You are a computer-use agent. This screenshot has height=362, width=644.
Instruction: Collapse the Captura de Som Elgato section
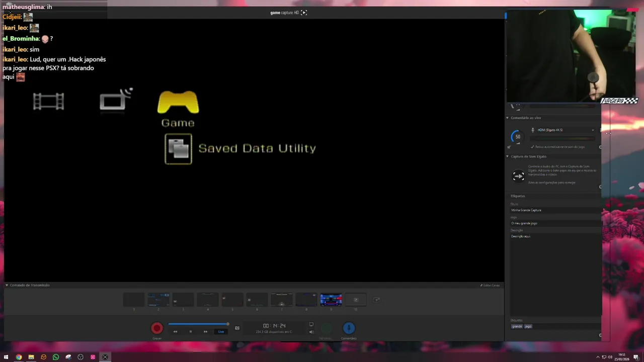click(x=508, y=156)
